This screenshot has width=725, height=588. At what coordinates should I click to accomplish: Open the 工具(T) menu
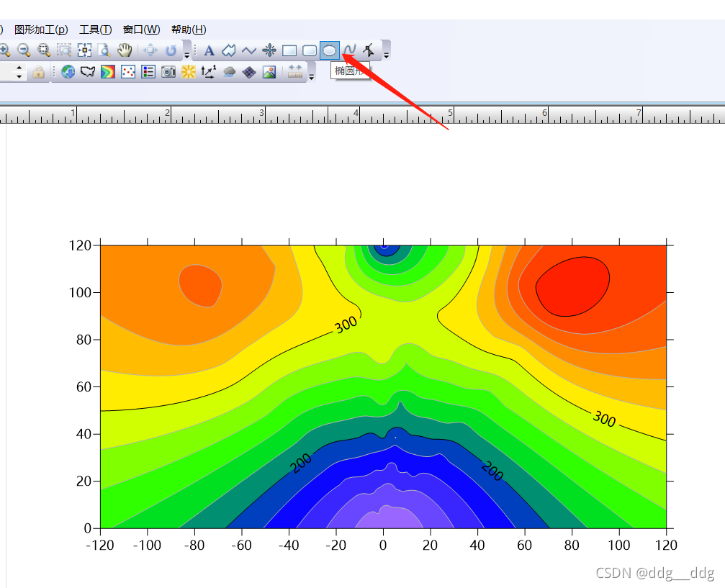[x=96, y=30]
